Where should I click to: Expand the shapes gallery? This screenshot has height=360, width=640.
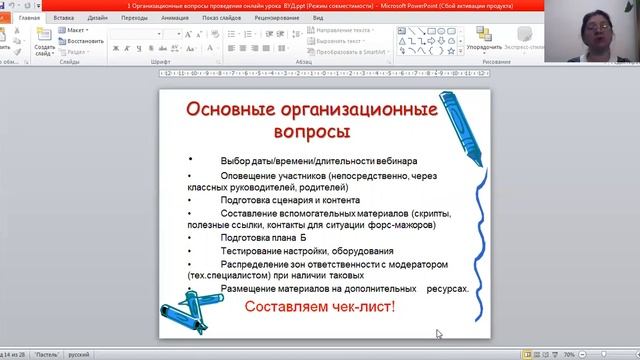pos(461,51)
